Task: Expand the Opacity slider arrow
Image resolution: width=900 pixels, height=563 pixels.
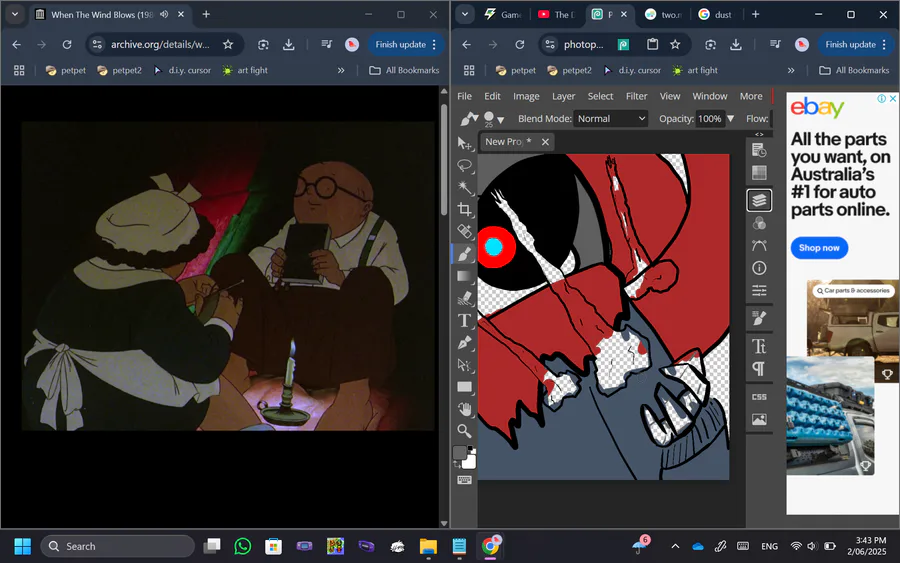Action: tap(731, 119)
